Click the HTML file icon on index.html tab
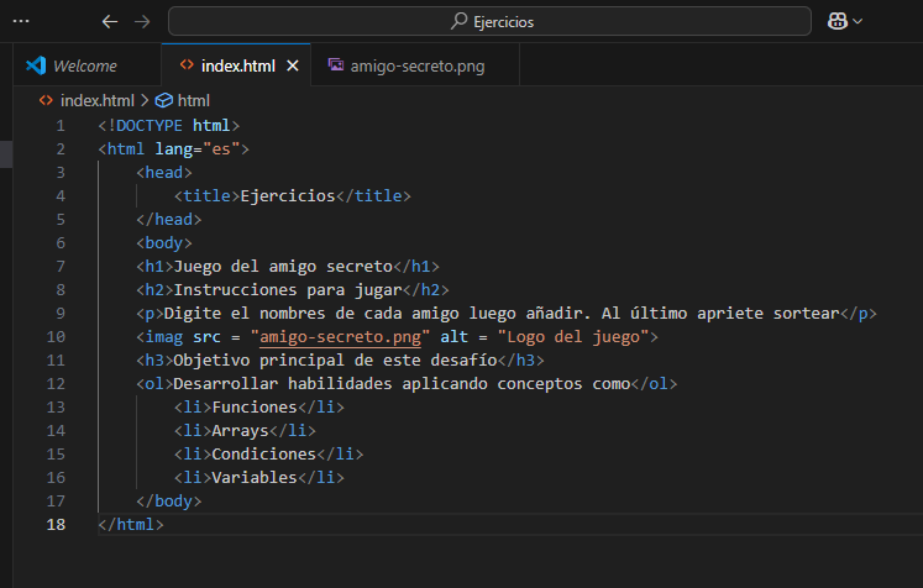This screenshot has width=923, height=588. point(187,65)
